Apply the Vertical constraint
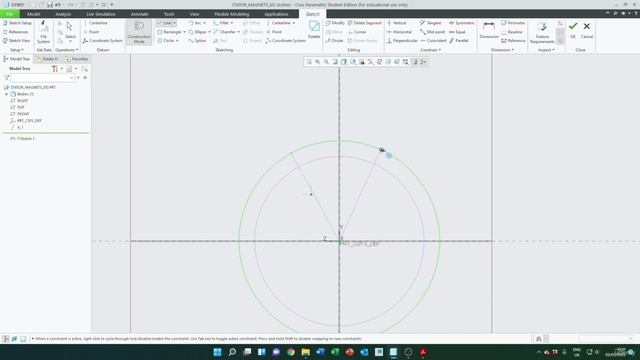Screen dimensions: 640x360 pyautogui.click(x=396, y=23)
